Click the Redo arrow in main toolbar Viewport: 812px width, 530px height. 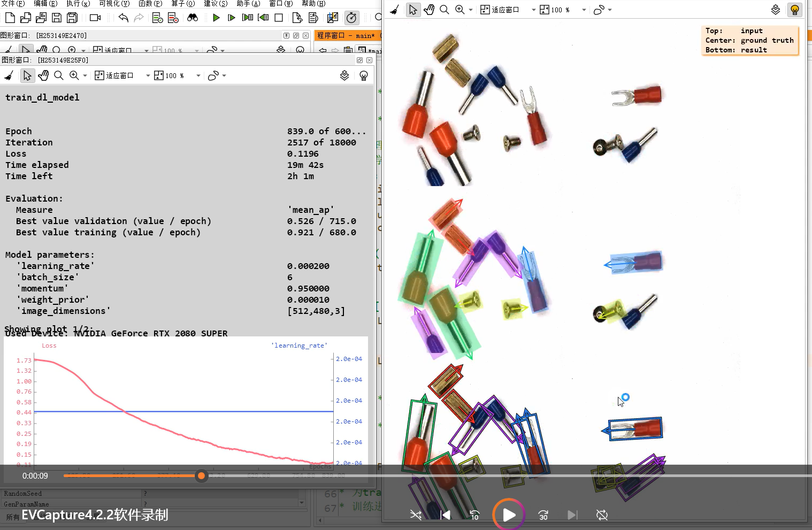coord(139,18)
